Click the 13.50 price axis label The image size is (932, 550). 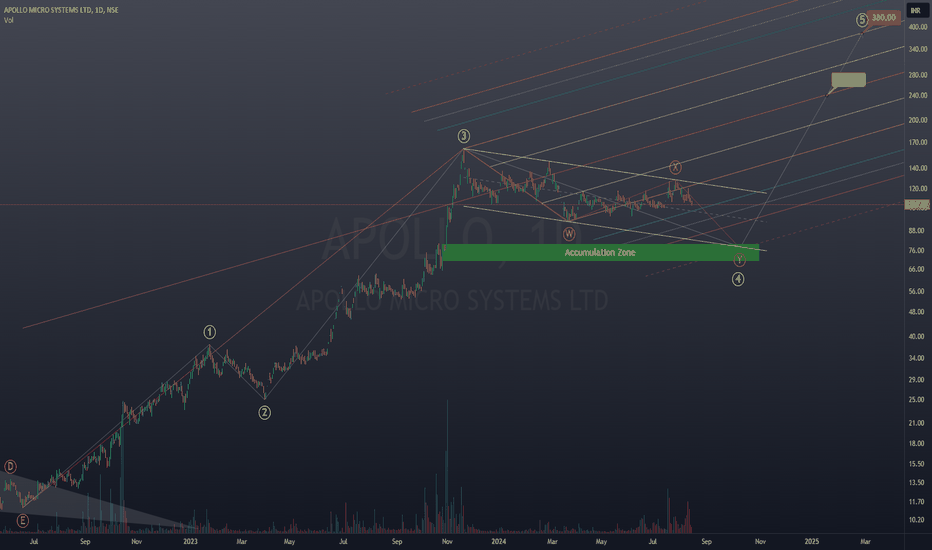[x=916, y=482]
